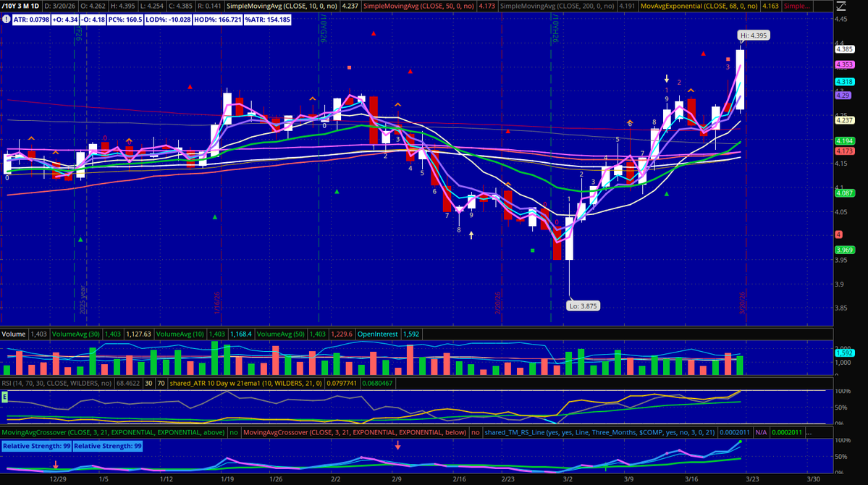868x485 pixels.
Task: Open SimpleMovingAvg (CLOSE, 50, 0, no) study label
Action: click(x=418, y=6)
